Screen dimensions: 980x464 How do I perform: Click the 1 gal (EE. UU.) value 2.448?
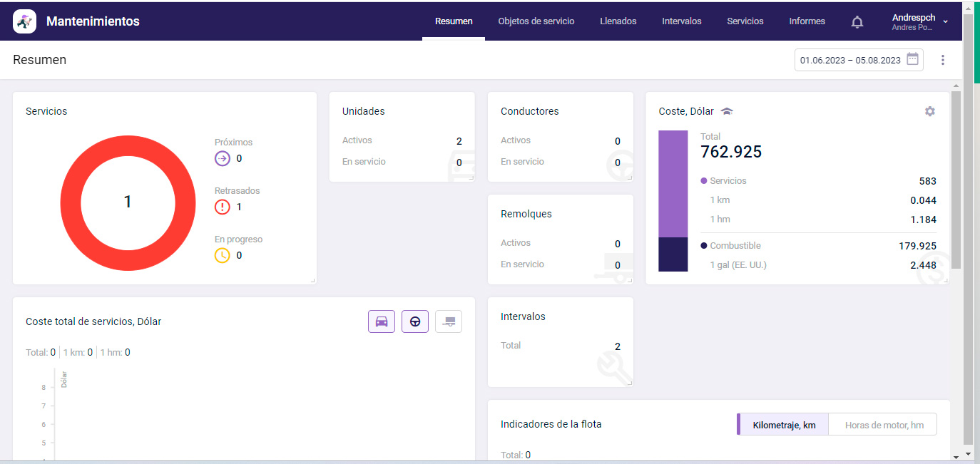pyautogui.click(x=924, y=265)
